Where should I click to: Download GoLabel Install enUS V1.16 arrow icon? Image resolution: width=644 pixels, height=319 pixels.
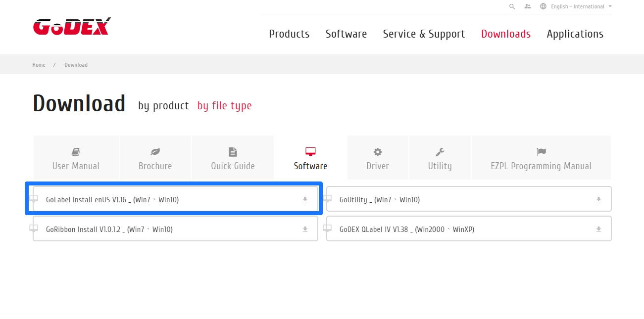(x=305, y=200)
